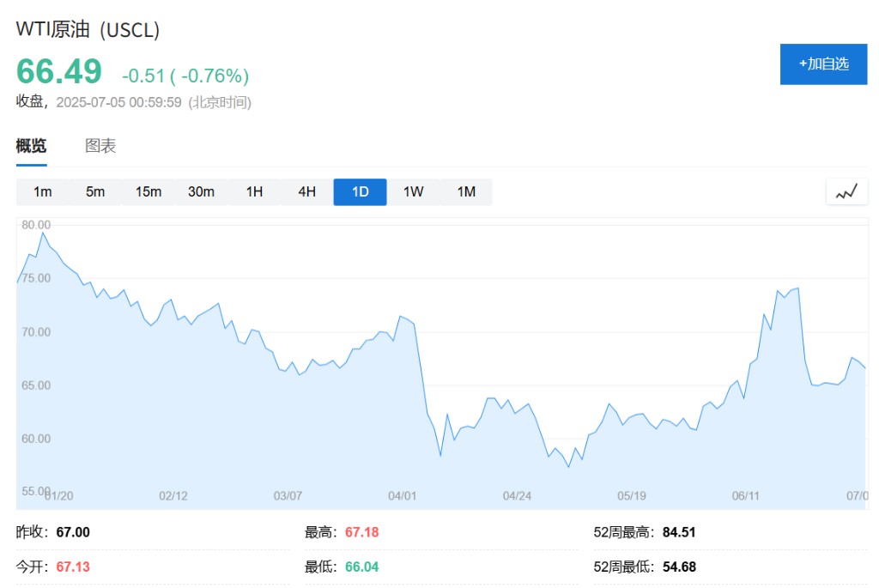
Task: Switch to the 图表 tab
Action: tap(100, 146)
